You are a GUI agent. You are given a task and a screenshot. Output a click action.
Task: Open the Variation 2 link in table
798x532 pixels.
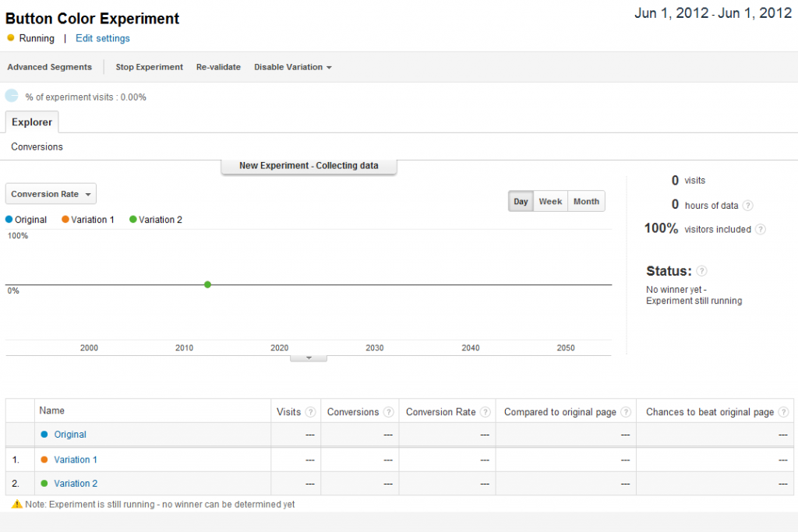[x=76, y=483]
